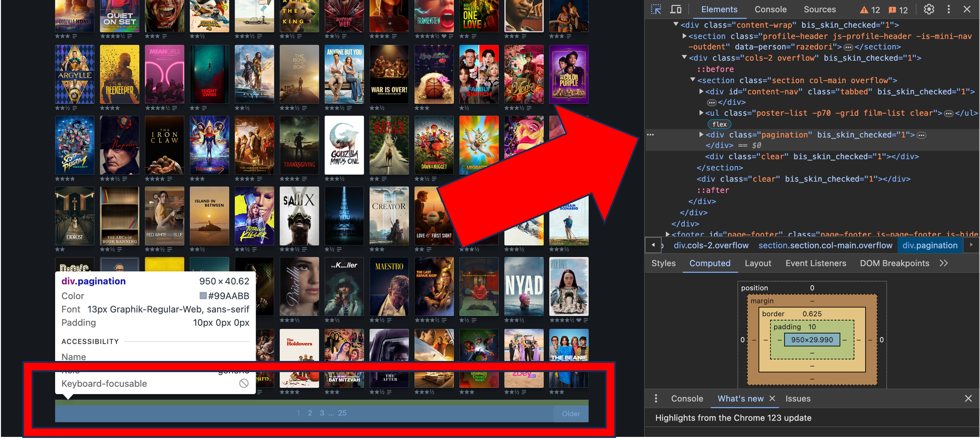The width and height of the screenshot is (980, 439).
Task: Switch to the Console tab
Action: coord(770,9)
